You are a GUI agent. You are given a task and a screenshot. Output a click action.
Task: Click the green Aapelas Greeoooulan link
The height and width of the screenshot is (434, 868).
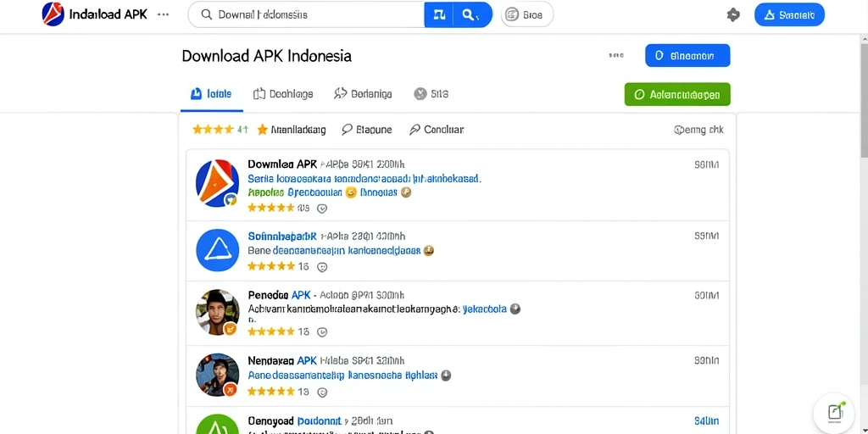point(294,192)
